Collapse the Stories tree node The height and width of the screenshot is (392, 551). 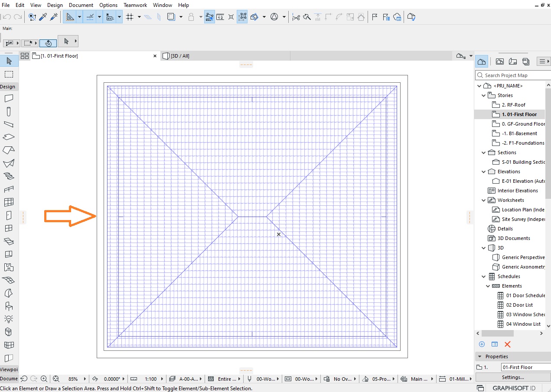(x=483, y=95)
